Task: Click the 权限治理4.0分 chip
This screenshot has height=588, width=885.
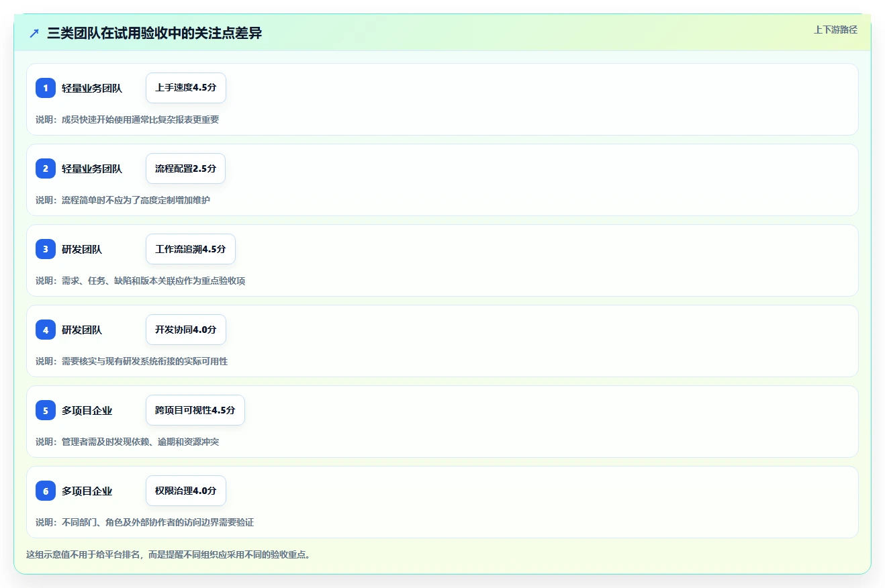Action: pos(186,491)
